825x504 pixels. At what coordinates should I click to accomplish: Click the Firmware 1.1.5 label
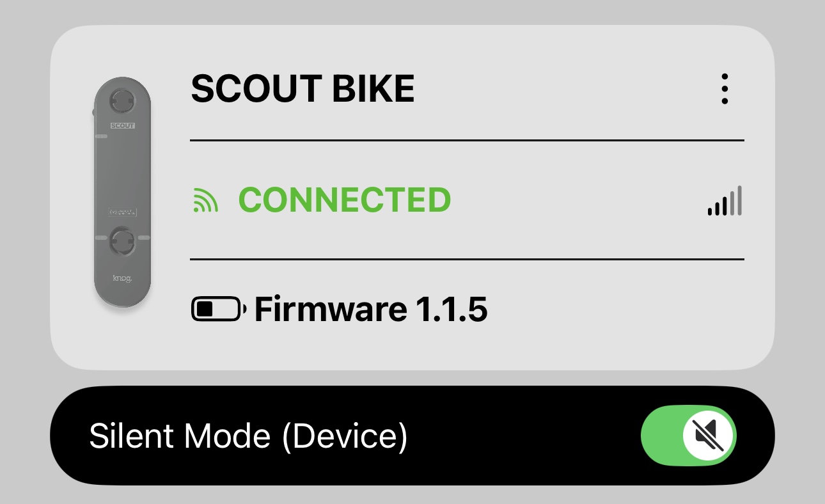tap(371, 310)
